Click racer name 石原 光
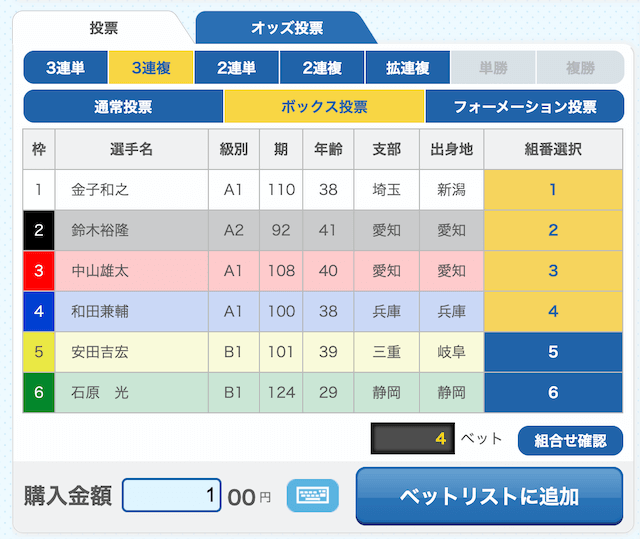This screenshot has width=640, height=539. coord(100,393)
